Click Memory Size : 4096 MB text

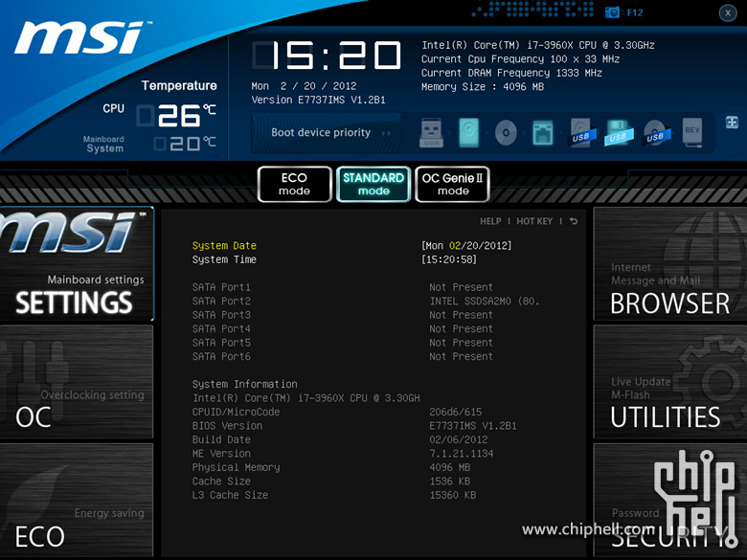click(x=482, y=87)
